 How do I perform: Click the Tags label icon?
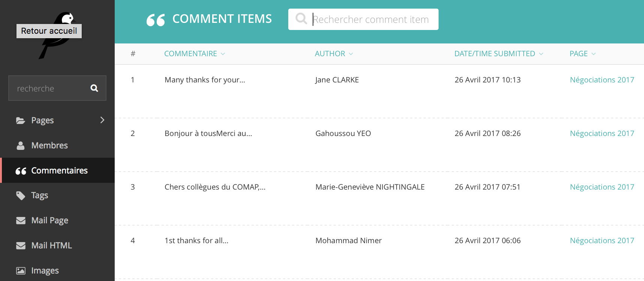[21, 195]
